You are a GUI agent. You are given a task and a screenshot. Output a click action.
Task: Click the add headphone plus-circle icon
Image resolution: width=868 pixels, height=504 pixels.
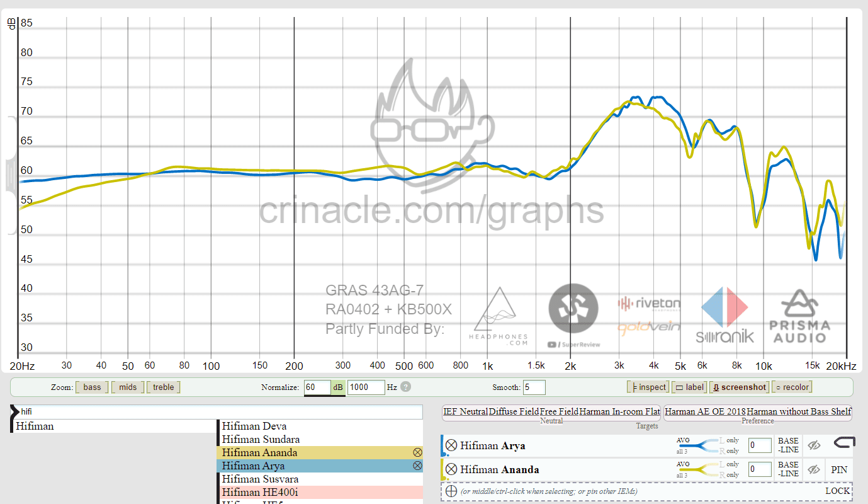tap(451, 491)
